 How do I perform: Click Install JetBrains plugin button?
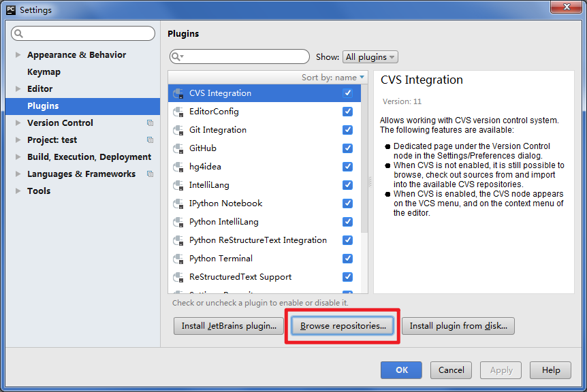[x=229, y=326]
